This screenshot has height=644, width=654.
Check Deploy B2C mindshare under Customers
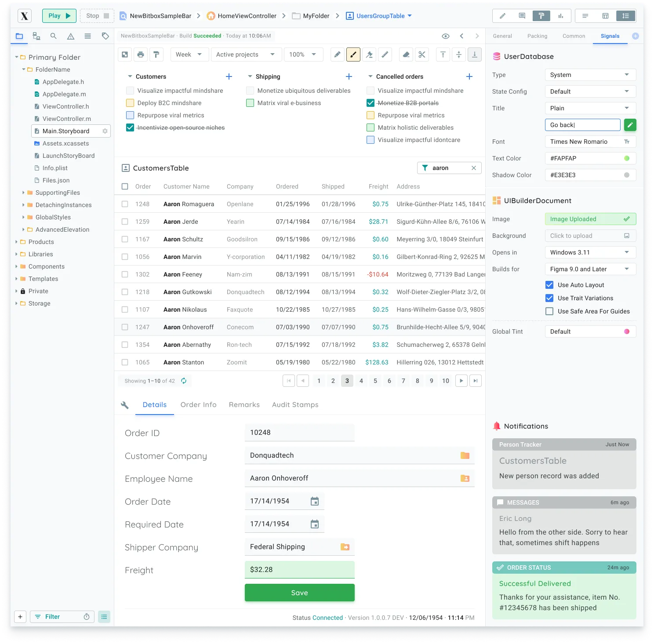[x=130, y=103]
